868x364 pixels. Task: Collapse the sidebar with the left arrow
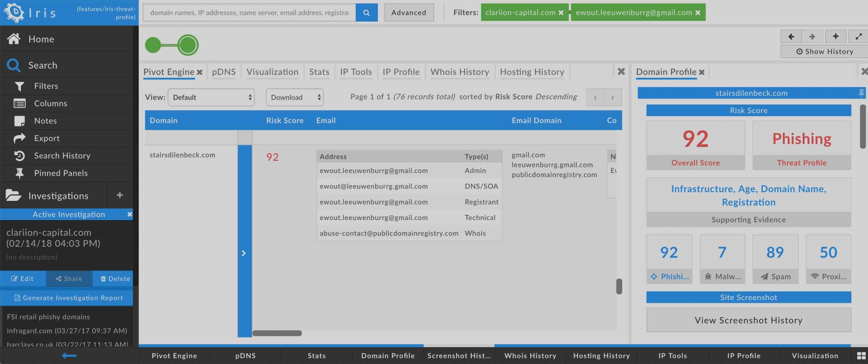(69, 356)
